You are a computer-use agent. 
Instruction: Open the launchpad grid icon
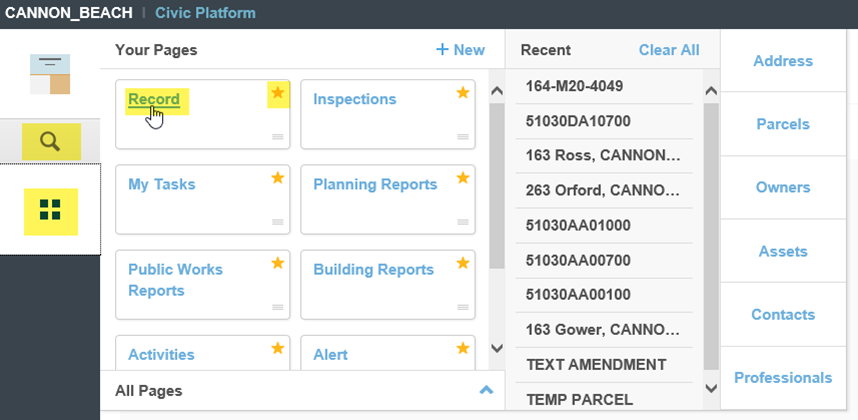[x=50, y=210]
